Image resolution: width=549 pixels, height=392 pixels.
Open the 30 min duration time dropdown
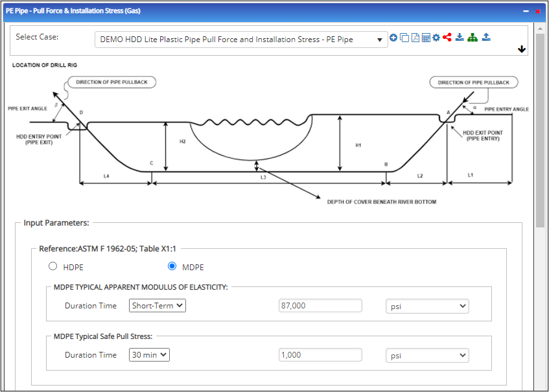tap(150, 355)
